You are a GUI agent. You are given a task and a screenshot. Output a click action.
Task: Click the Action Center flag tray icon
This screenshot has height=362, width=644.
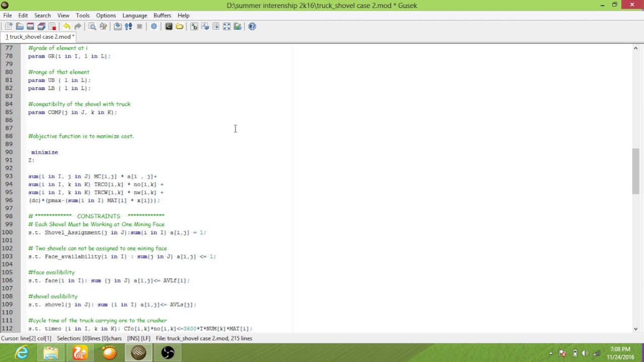562,353
